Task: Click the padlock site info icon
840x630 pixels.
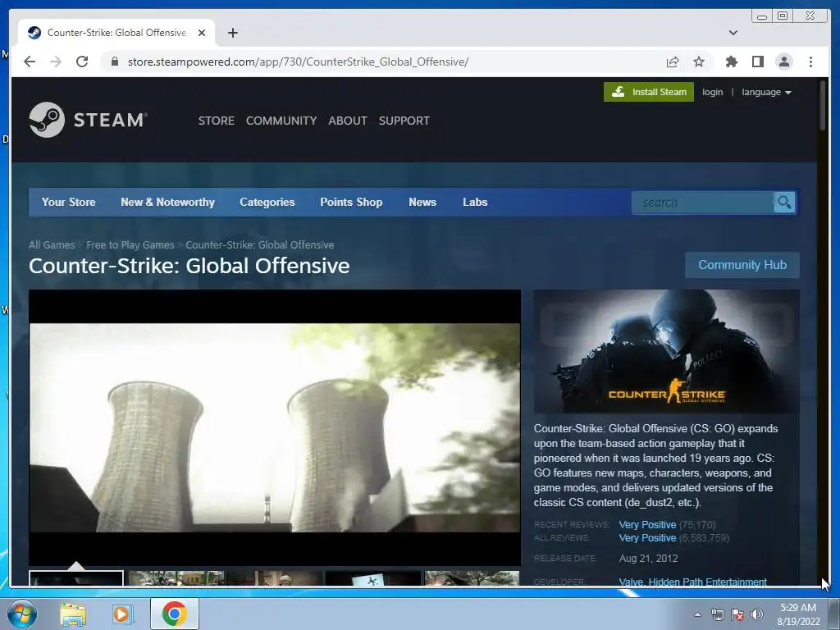Action: click(114, 62)
